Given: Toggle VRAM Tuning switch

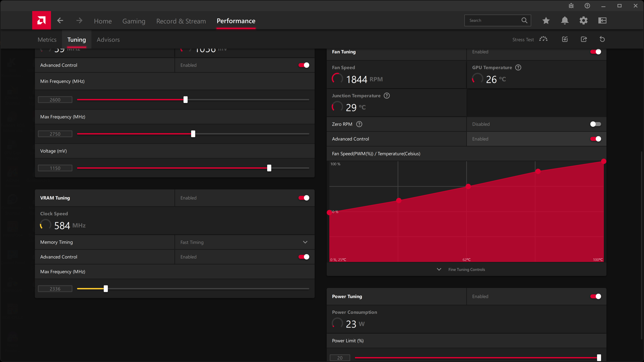Looking at the screenshot, I should (x=304, y=198).
